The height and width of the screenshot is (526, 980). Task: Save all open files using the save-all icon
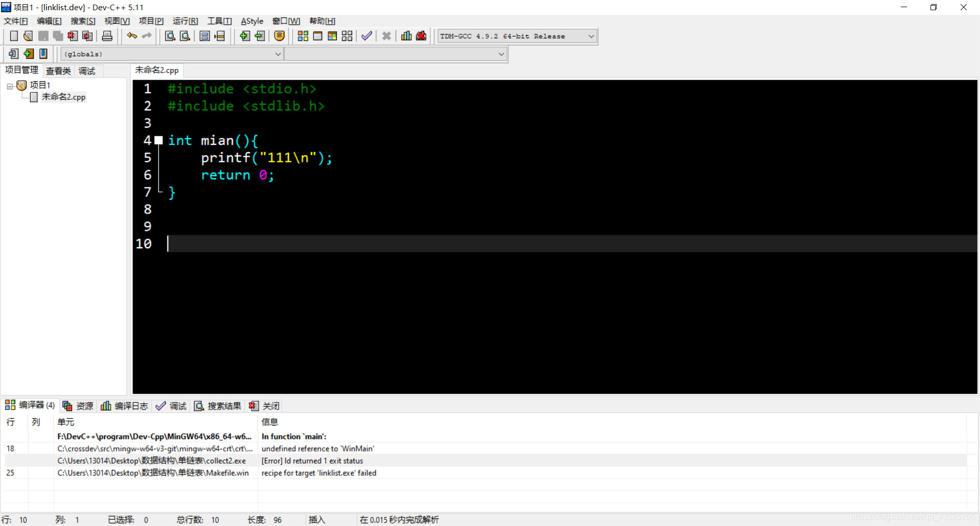pos(58,36)
